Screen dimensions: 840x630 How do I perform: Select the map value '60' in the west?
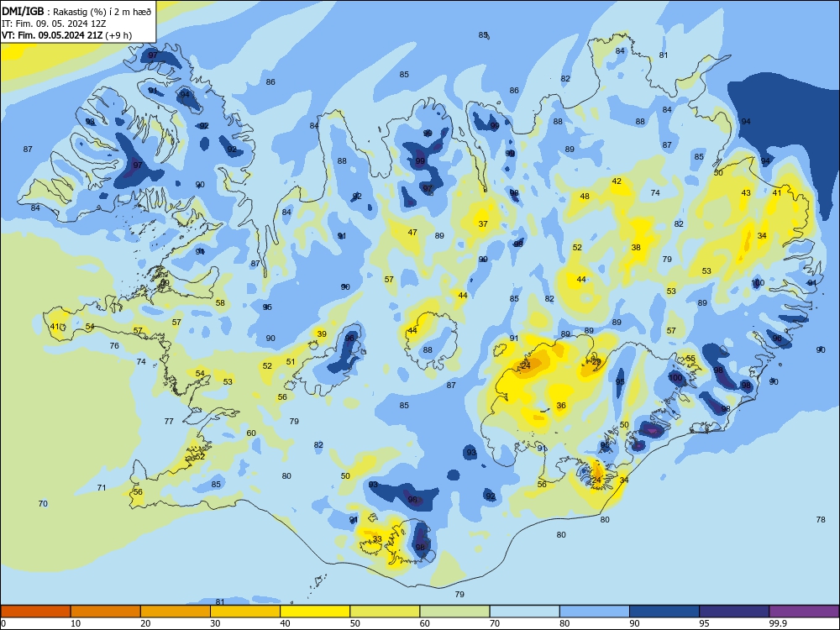pos(251,433)
